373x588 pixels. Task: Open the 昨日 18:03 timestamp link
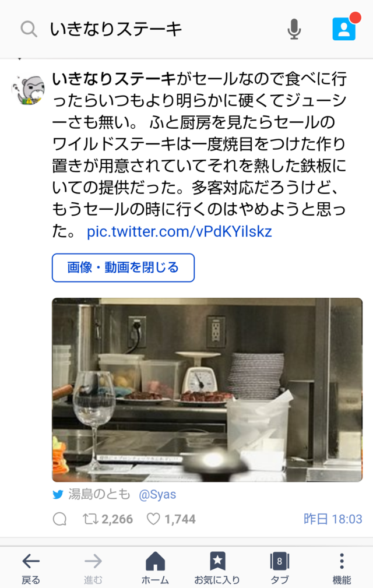point(333,519)
